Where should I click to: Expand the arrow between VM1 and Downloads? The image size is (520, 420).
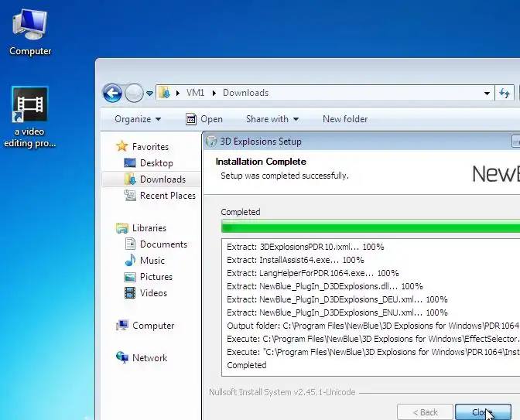[214, 93]
